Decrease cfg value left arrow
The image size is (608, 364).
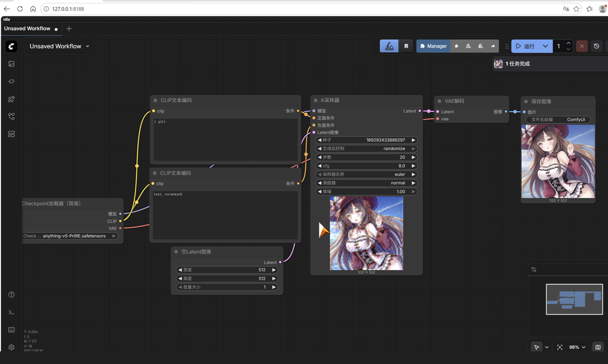pyautogui.click(x=319, y=166)
